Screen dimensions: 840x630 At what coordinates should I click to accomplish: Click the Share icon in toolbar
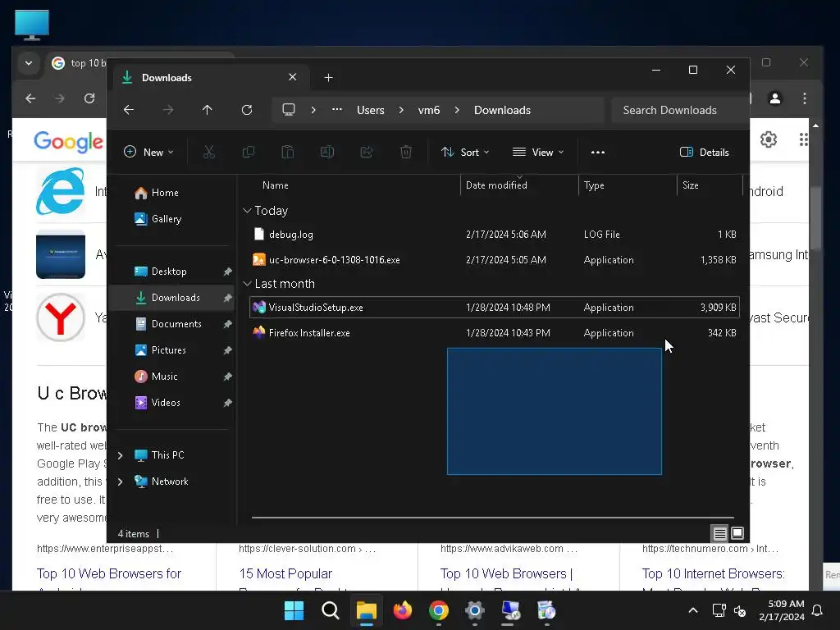367,152
